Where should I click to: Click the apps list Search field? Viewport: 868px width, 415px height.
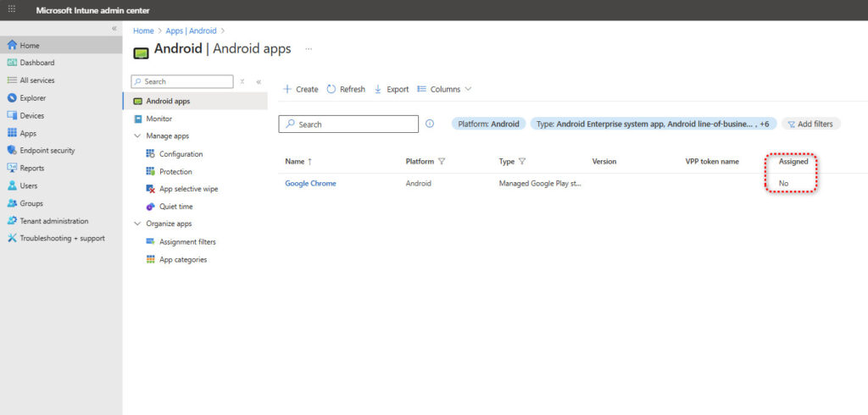pyautogui.click(x=348, y=125)
